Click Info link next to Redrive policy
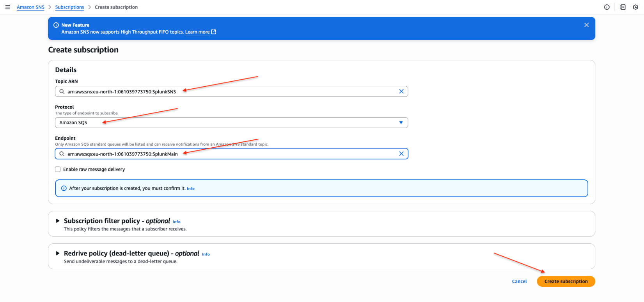Image resolution: width=644 pixels, height=302 pixels. click(206, 254)
